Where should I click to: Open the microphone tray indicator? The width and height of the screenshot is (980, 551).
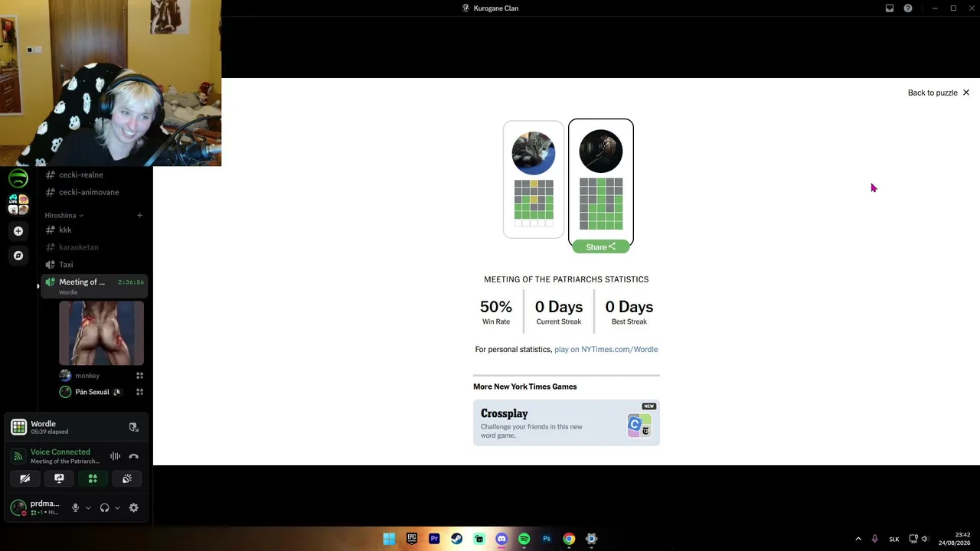click(x=874, y=539)
